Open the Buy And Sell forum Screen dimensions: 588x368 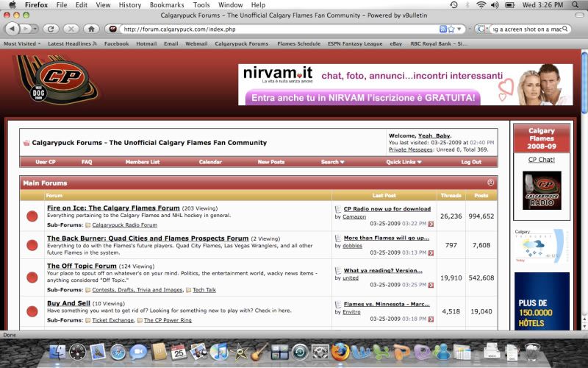(68, 302)
